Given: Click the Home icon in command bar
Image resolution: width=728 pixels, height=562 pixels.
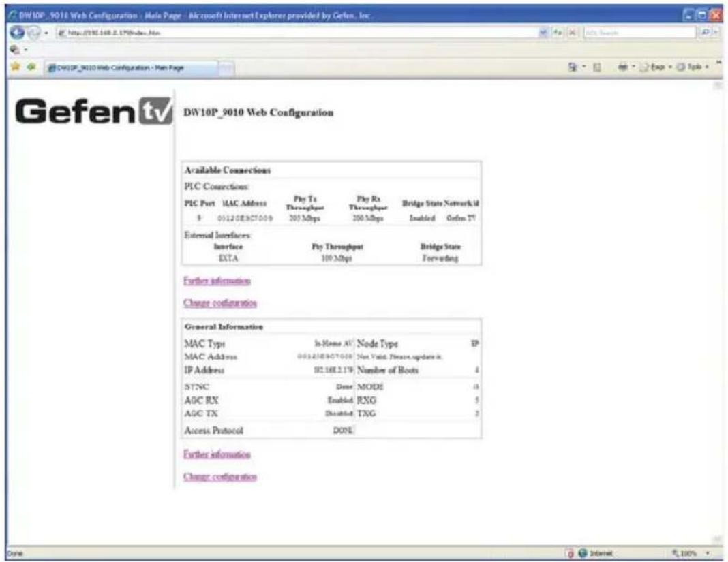Looking at the screenshot, I should pos(573,67).
